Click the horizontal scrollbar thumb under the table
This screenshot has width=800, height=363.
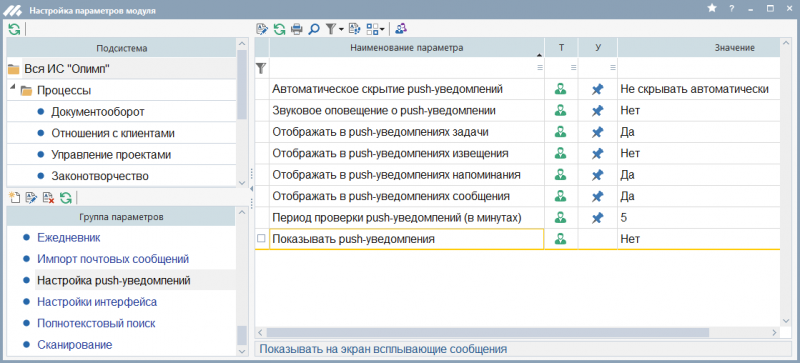488,332
